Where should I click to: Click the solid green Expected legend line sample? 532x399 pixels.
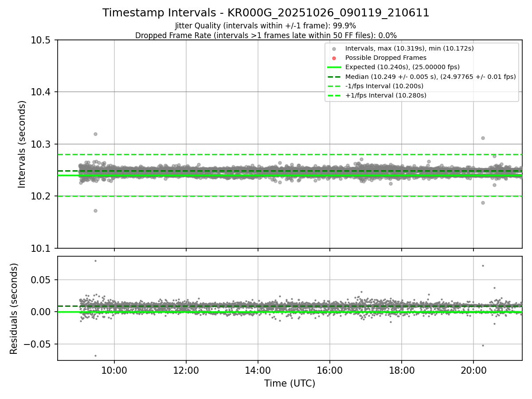334,67
